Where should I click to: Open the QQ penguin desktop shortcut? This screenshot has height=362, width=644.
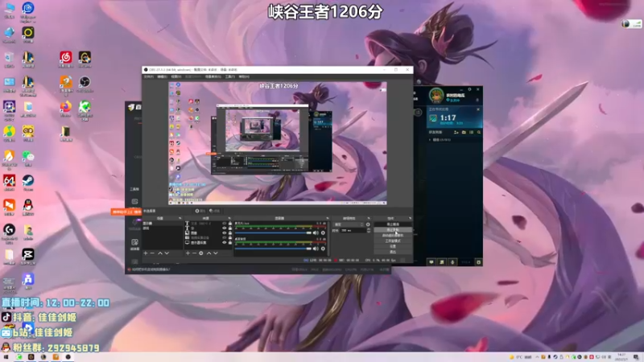point(28,205)
